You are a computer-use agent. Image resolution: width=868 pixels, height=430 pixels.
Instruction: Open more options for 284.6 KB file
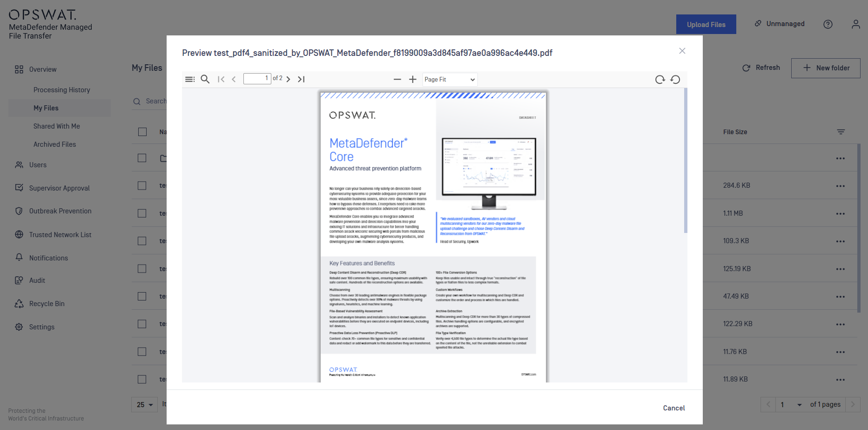point(841,186)
